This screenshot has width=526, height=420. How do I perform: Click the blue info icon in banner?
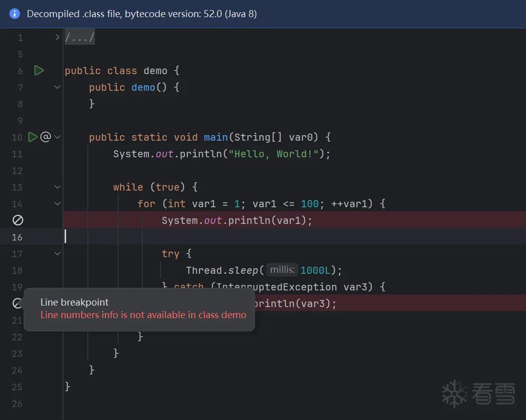15,14
